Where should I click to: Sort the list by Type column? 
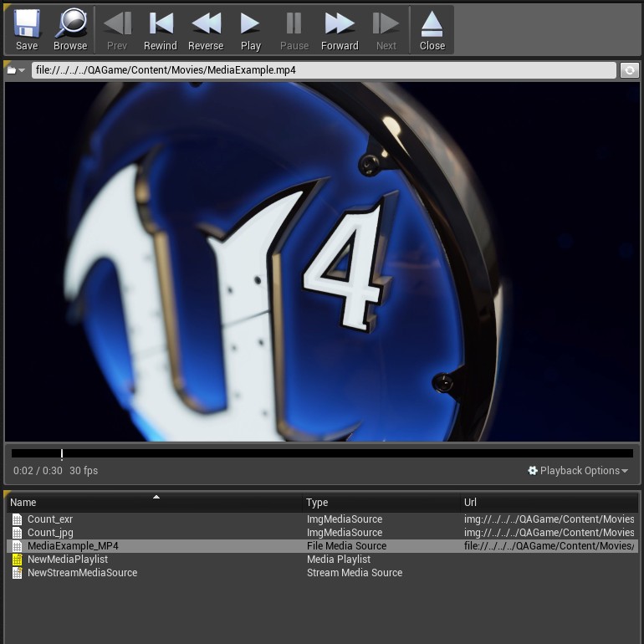(381, 503)
